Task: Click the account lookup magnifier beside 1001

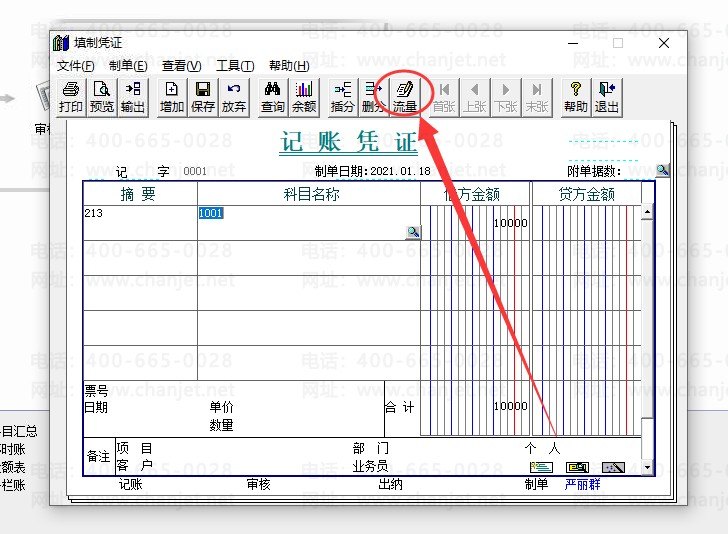Action: (x=413, y=232)
